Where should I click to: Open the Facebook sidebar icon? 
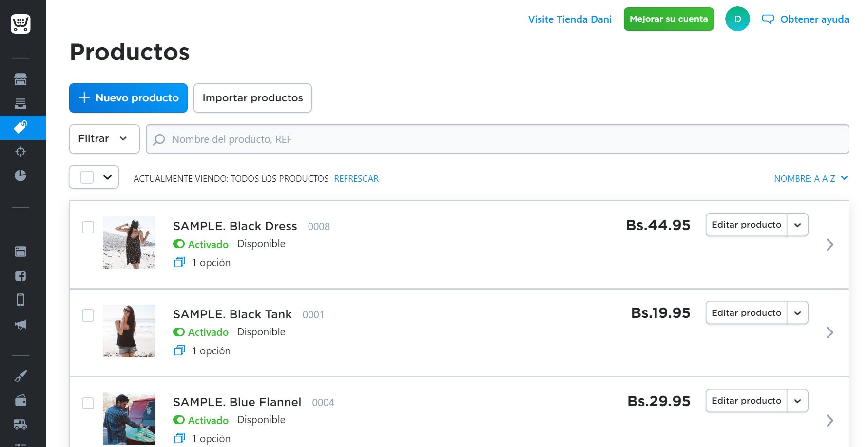20,276
